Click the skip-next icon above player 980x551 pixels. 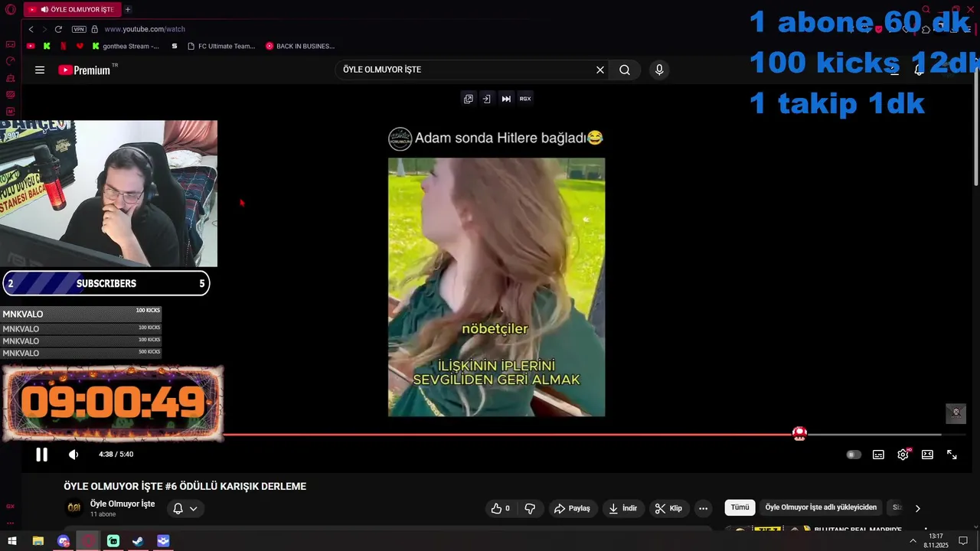[506, 99]
